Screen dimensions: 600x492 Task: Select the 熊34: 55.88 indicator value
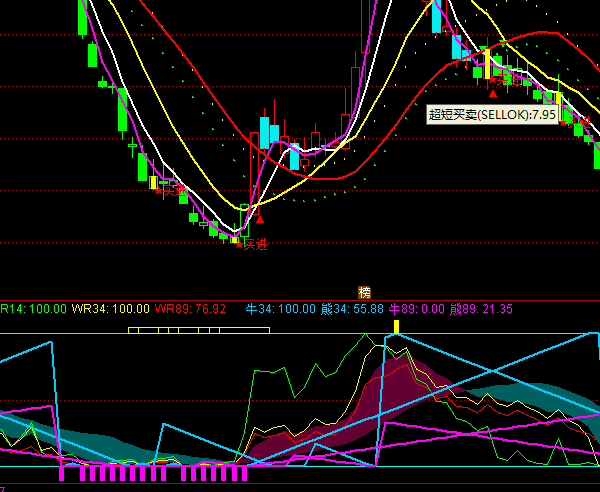[356, 309]
